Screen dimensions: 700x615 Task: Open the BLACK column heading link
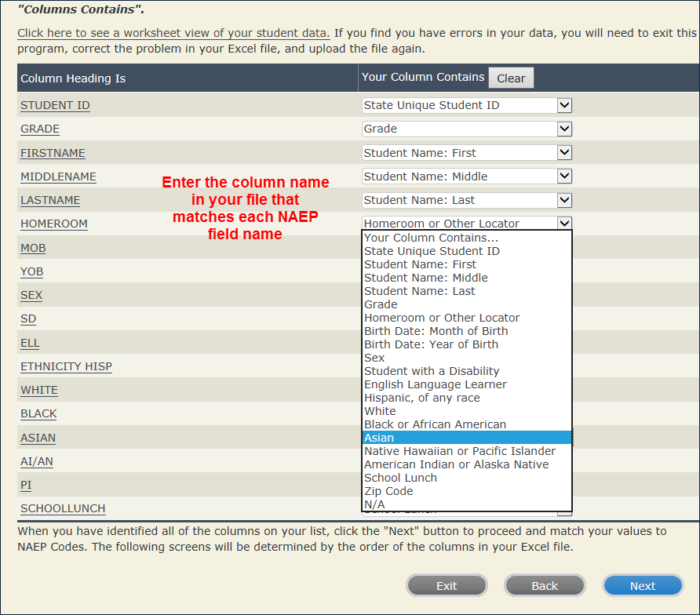coord(38,413)
